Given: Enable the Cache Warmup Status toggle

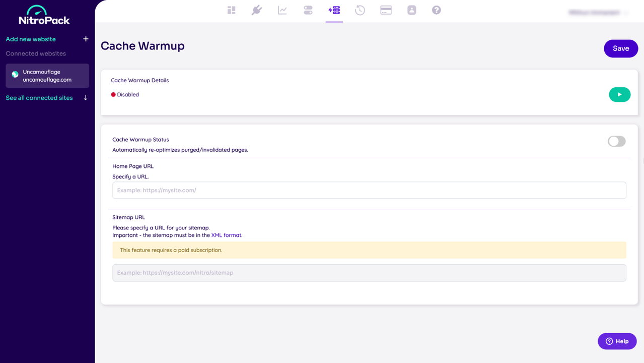Looking at the screenshot, I should click(x=616, y=141).
